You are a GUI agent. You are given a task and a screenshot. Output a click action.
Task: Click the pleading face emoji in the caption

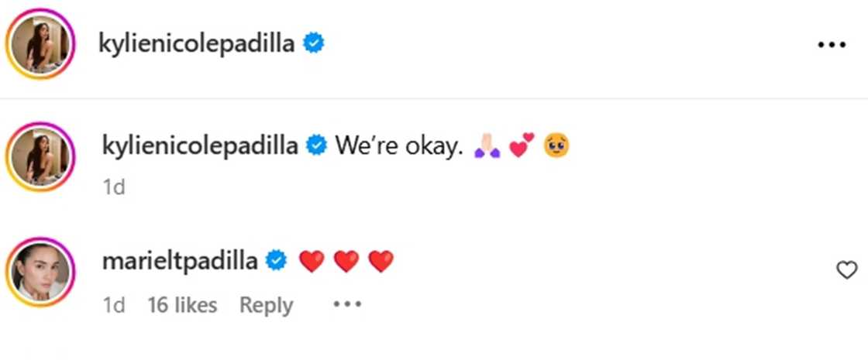[x=556, y=145]
